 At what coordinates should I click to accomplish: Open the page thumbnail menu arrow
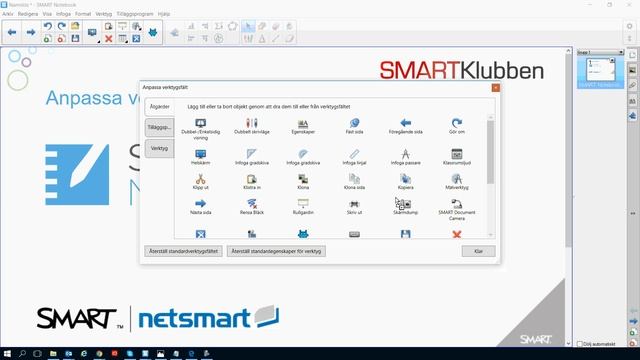[612, 60]
